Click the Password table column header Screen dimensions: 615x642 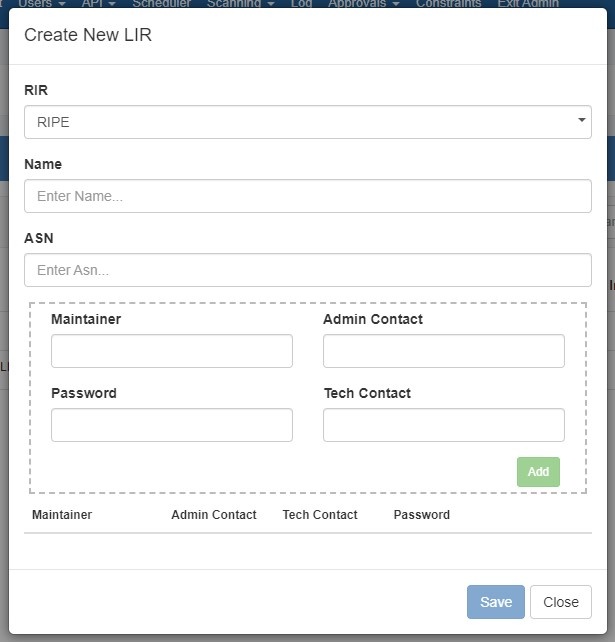(421, 515)
